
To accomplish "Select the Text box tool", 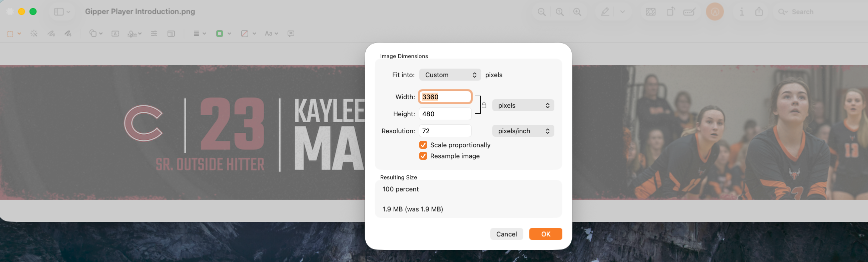I will click(x=115, y=34).
